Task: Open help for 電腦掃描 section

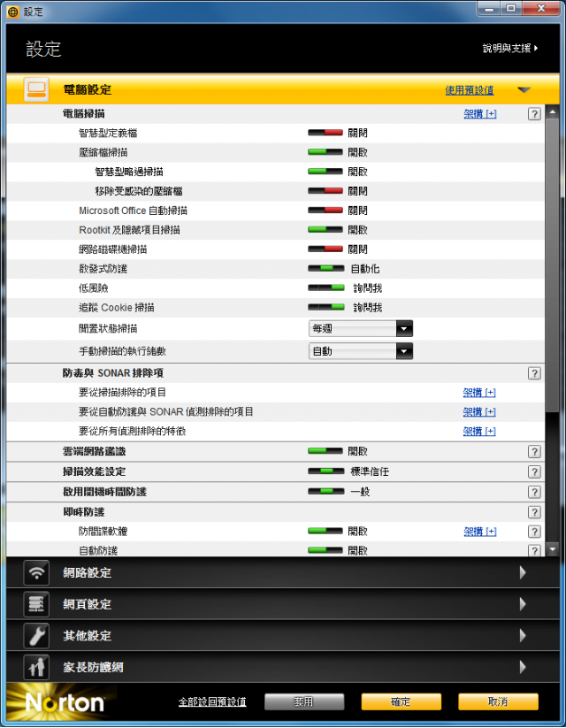Action: click(534, 114)
